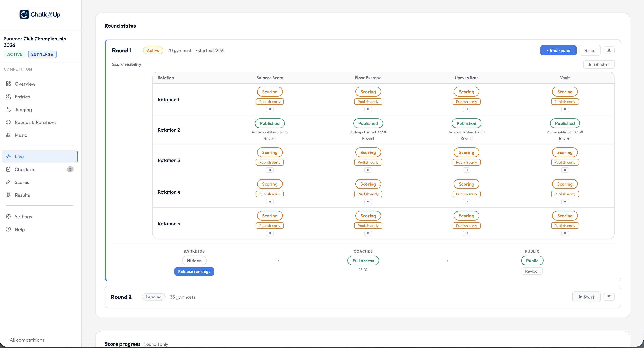644x348 pixels.
Task: Open the Judging section
Action: point(40,109)
